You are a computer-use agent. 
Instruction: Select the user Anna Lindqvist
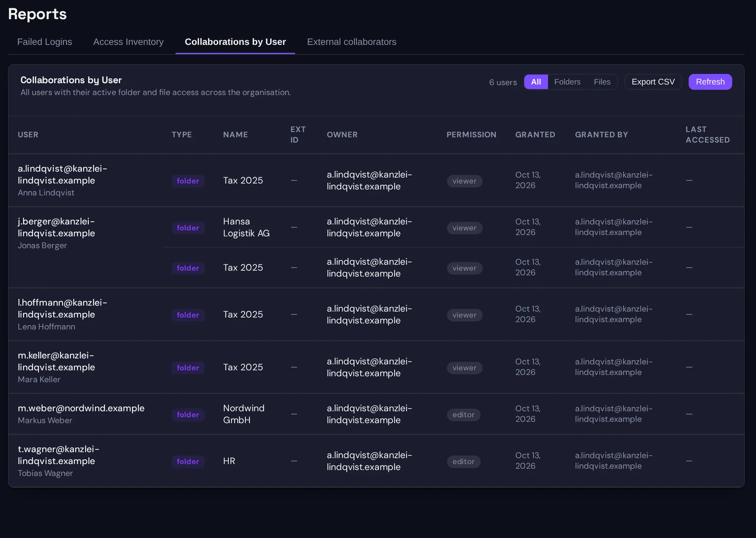tap(46, 193)
